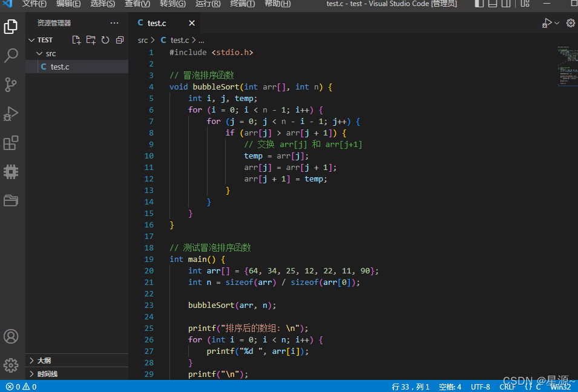
Task: Click 行 33, 列 1 cursor position
Action: (410, 387)
